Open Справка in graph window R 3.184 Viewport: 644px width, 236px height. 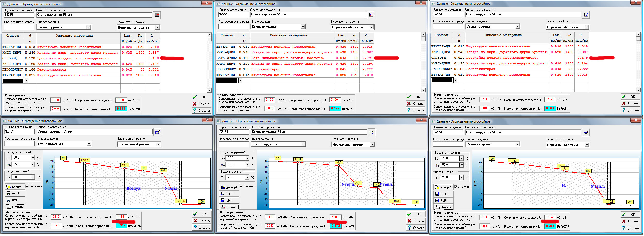630,228
